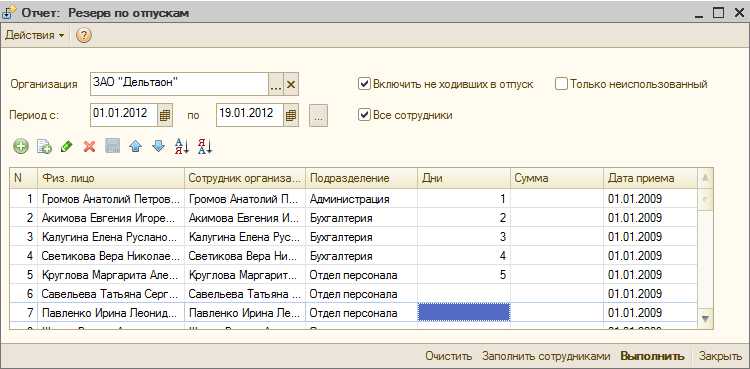Click the Подразделение column header

362,178
